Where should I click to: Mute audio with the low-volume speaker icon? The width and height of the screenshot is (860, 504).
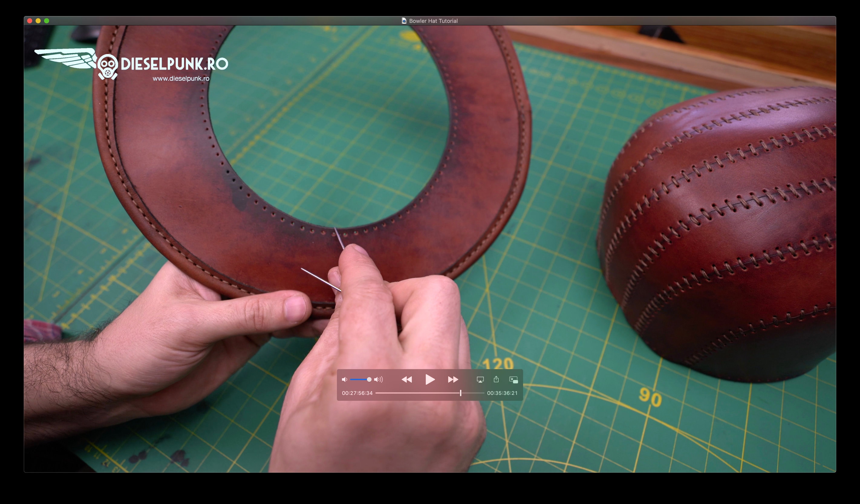tap(344, 380)
